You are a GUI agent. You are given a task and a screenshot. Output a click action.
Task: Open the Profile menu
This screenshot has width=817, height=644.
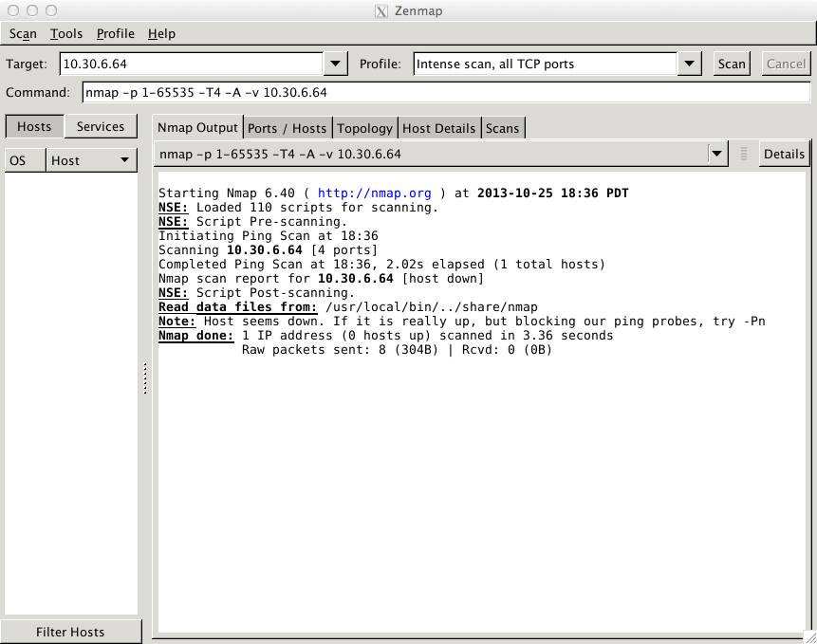[x=116, y=34]
